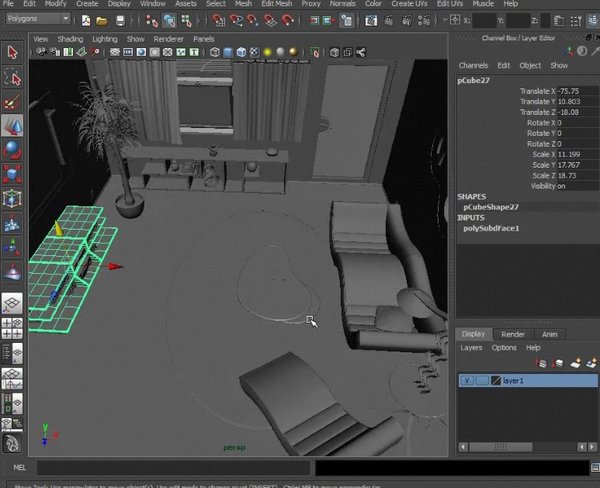Enable snap to curve magnet icon
This screenshot has height=488, width=600.
point(236,20)
